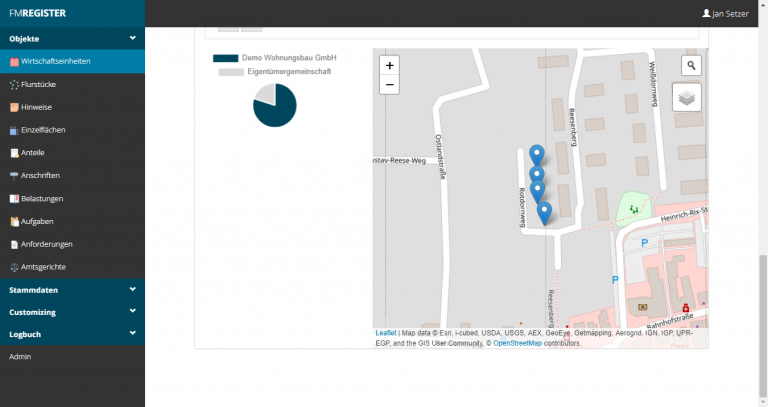Click the Eigentümergemeinschaft legend label
The image size is (768, 407).
pos(289,72)
